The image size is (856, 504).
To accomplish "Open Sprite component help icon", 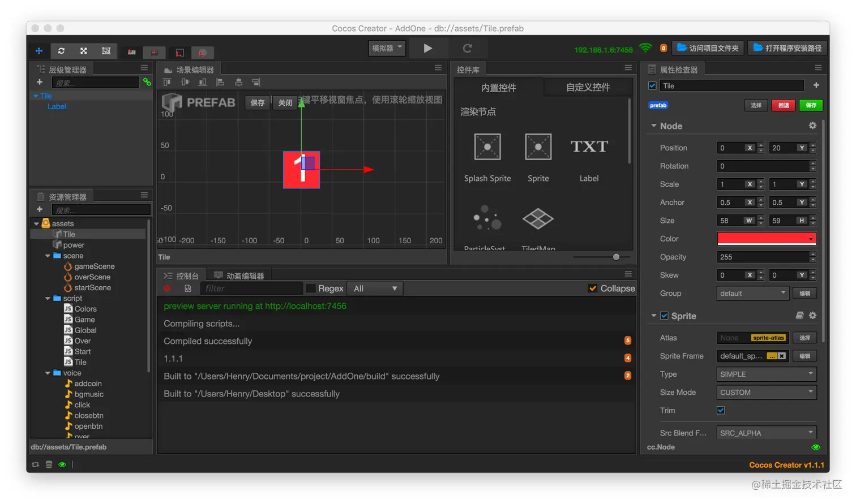I will pos(799,316).
